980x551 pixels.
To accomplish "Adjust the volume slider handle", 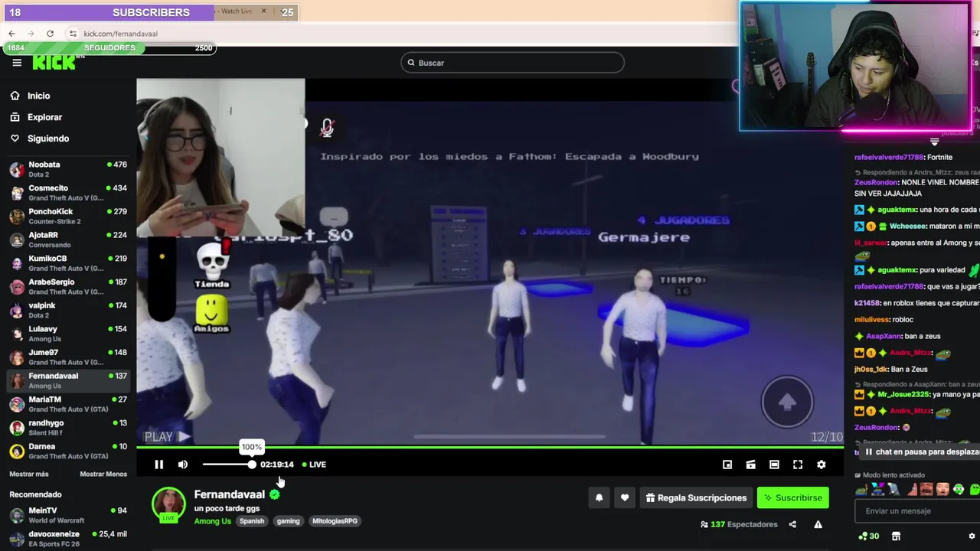I will [252, 465].
